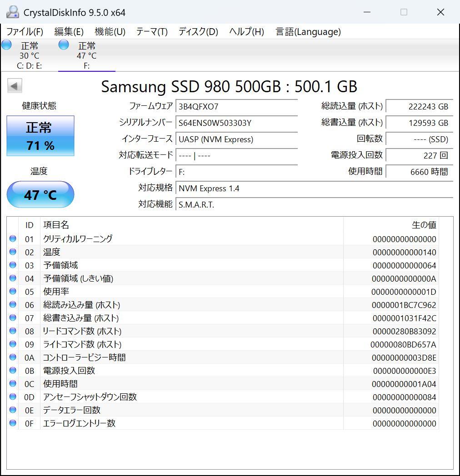Click status dot for 総書き込み量 (ホスト) row
The height and width of the screenshot is (476, 460).
(x=13, y=317)
